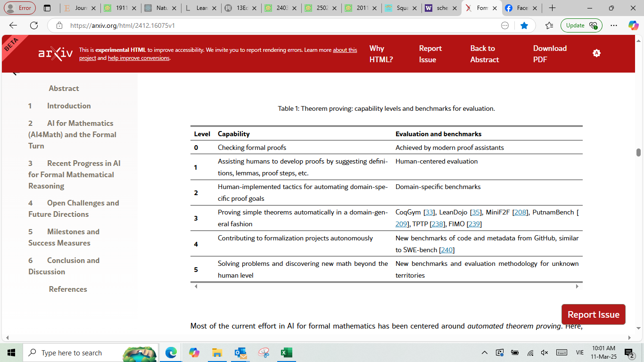Screen dimensions: 644x362
Task: Click the muted volume tray icon
Action: pos(545,353)
